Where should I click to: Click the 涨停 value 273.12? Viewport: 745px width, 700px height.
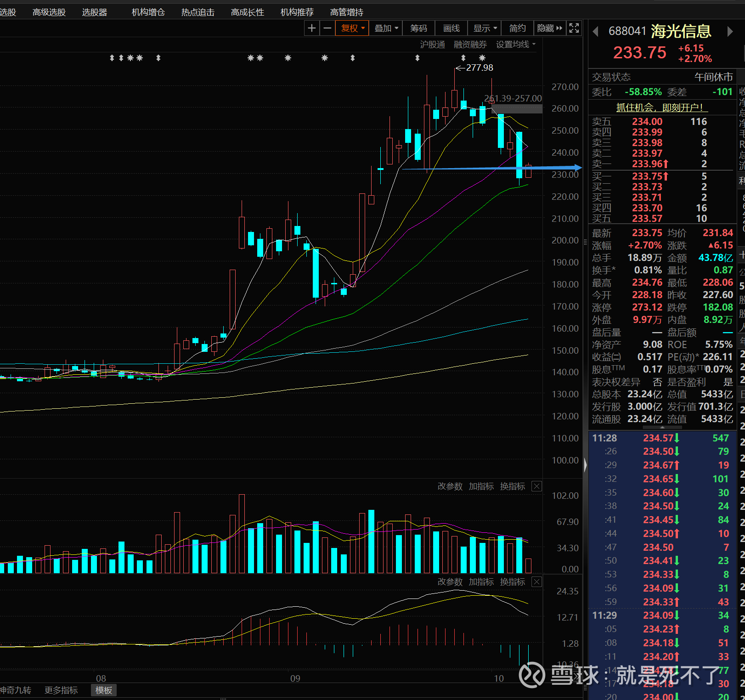(647, 307)
